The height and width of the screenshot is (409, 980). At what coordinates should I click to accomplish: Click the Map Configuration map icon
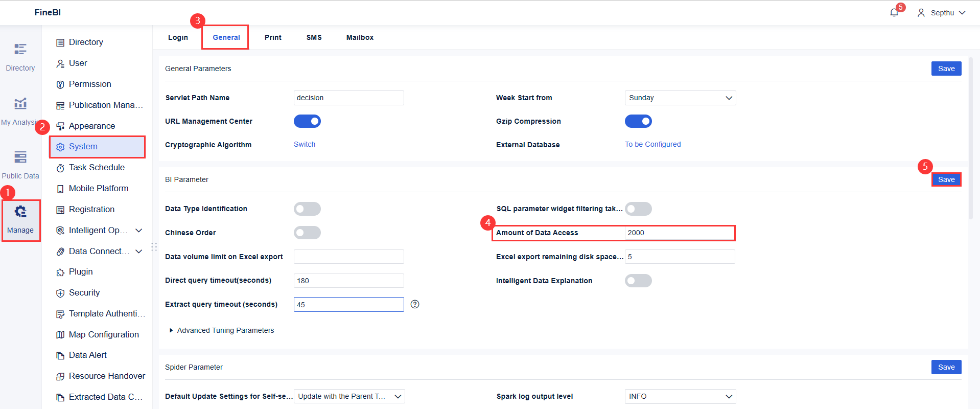click(x=60, y=335)
